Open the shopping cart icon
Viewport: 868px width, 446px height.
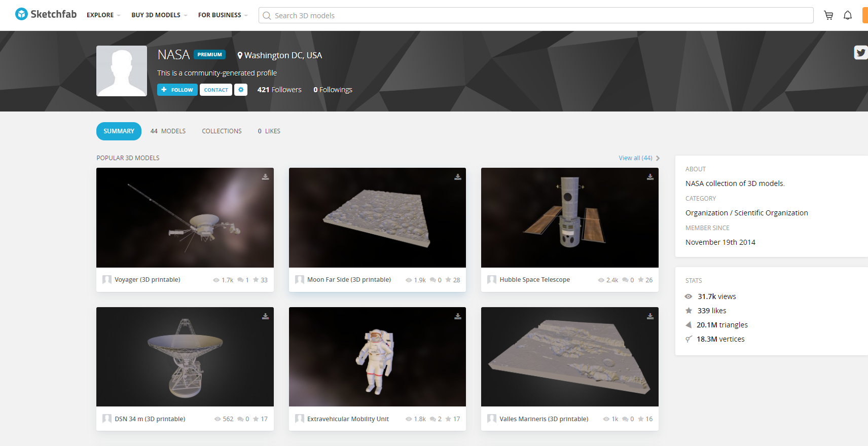[x=828, y=15]
